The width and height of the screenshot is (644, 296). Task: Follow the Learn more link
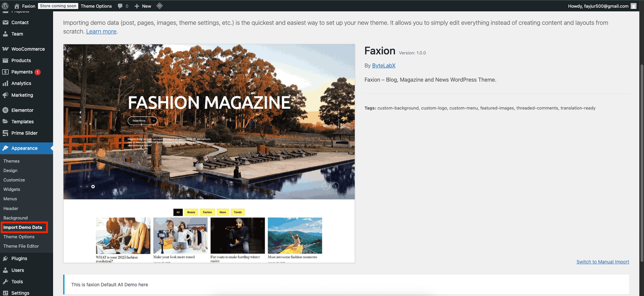(101, 31)
